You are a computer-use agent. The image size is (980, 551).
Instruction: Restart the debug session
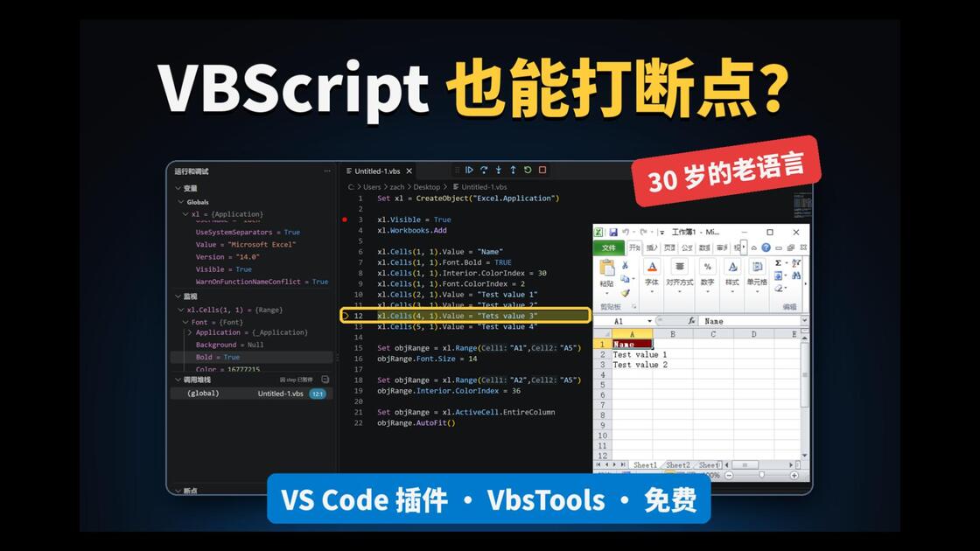click(x=528, y=170)
